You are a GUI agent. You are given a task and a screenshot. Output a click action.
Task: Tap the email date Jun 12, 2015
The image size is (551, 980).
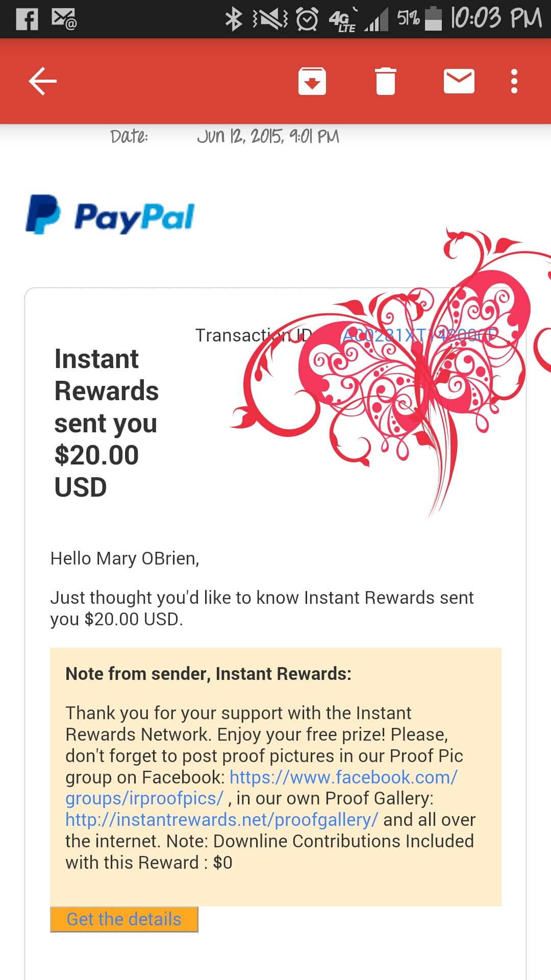tap(268, 136)
